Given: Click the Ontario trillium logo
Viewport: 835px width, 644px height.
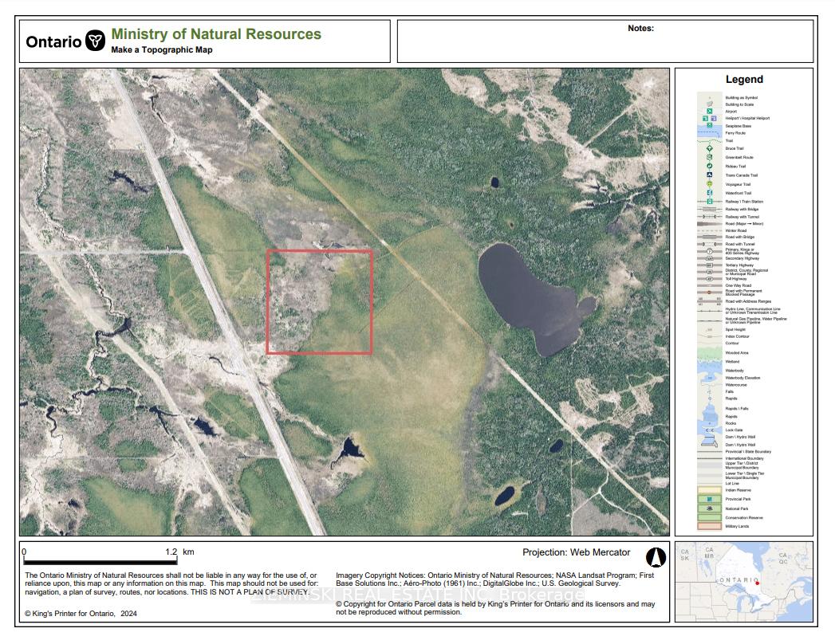Looking at the screenshot, I should coord(96,41).
